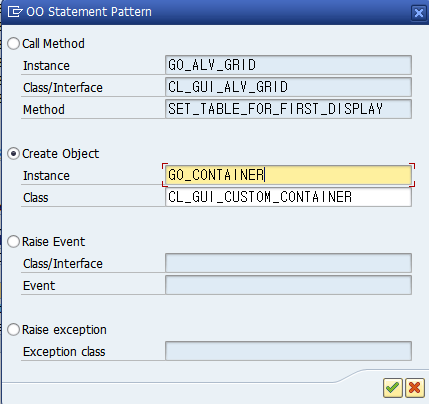The width and height of the screenshot is (429, 404).
Task: Click the CL_GUI_ALV_GRID class field
Action: [288, 87]
